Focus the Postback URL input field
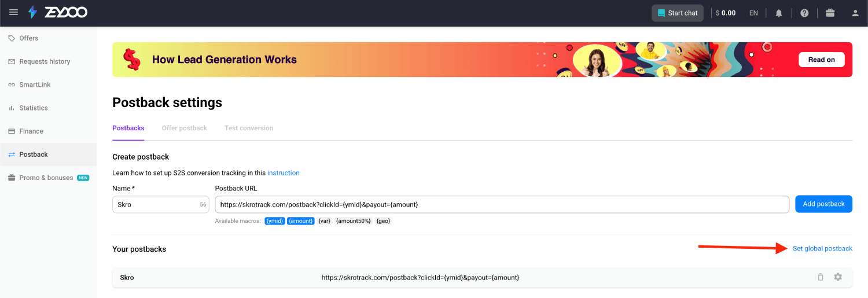Screen dimensions: 868x298 502,204
